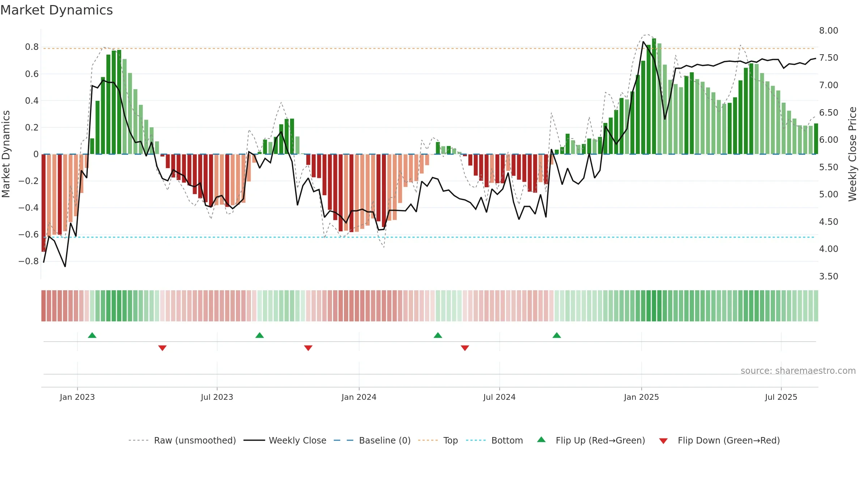
Task: Click the Flip Down (Green→Red) legend entry
Action: pos(719,440)
